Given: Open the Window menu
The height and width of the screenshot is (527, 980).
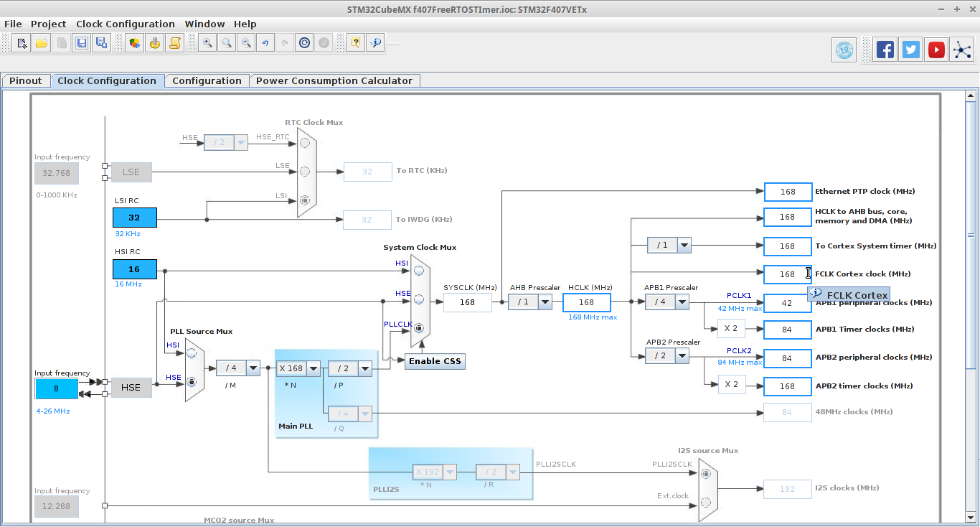Looking at the screenshot, I should [204, 24].
